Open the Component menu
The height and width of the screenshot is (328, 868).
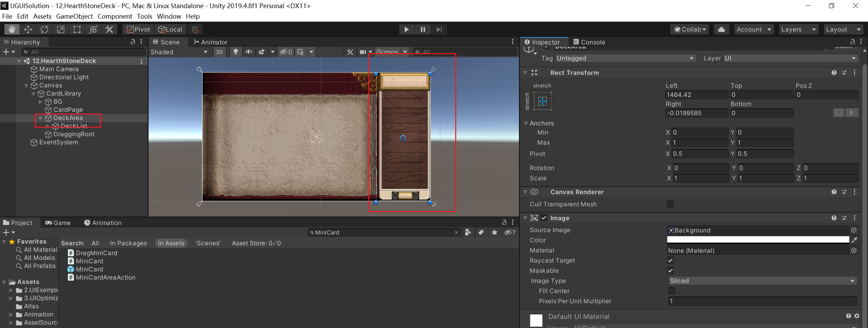coord(115,16)
